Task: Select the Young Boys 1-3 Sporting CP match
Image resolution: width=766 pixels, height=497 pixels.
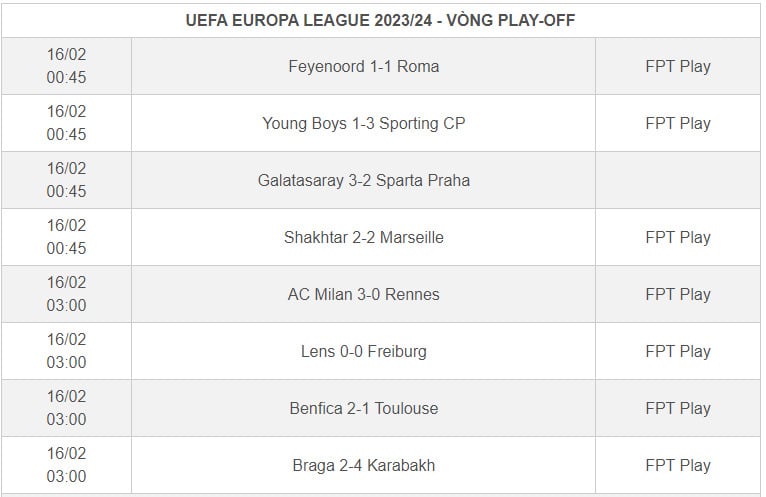Action: coord(363,124)
